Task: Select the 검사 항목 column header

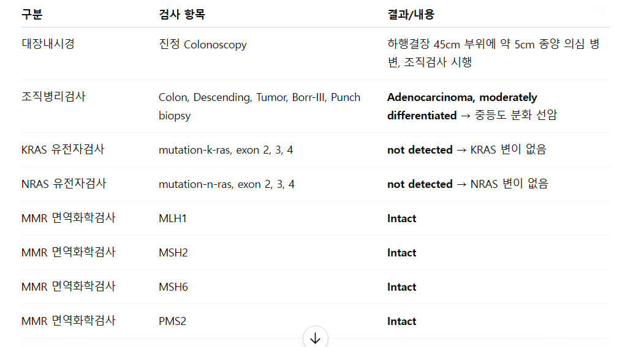Action: (182, 14)
